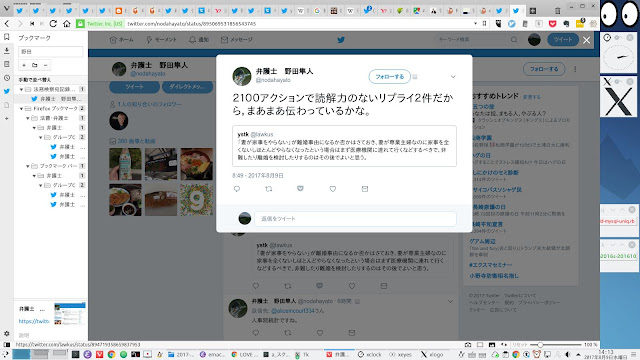Focus the bookmark panel search field
Viewport: 640px width, 360px height.
coord(51,51)
